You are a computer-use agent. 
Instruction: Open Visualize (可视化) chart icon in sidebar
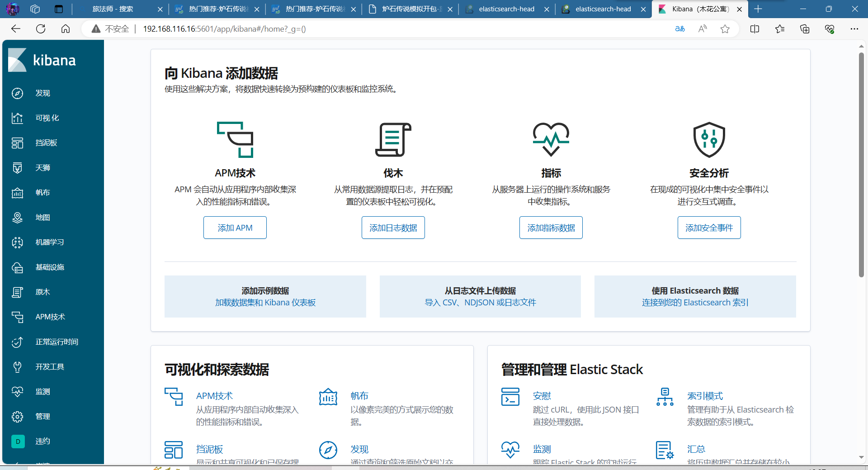click(17, 118)
